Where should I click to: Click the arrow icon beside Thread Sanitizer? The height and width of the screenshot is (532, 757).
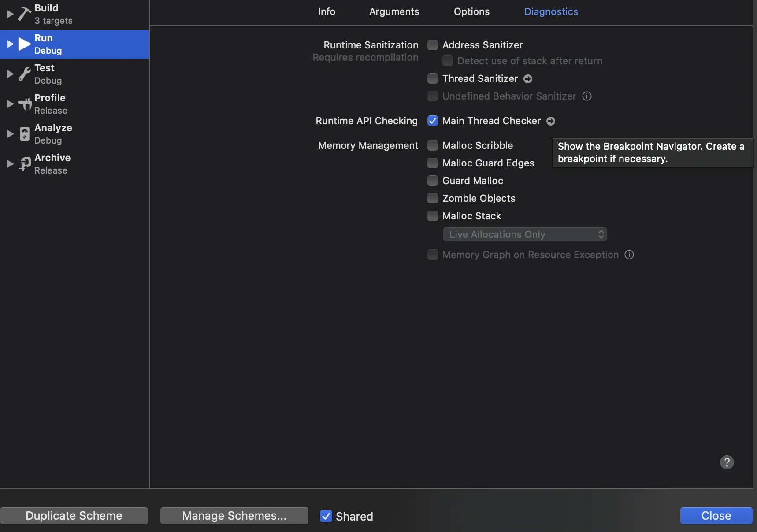(x=528, y=79)
